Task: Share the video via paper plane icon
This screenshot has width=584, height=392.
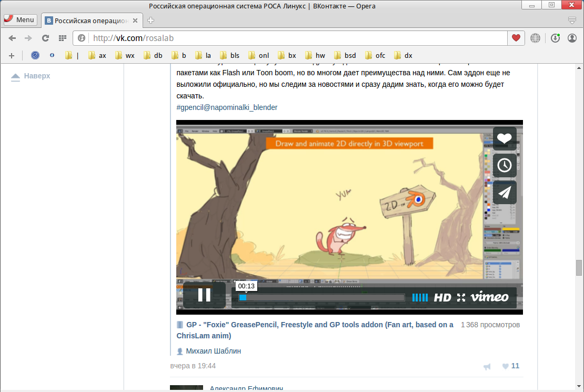Action: (x=505, y=193)
